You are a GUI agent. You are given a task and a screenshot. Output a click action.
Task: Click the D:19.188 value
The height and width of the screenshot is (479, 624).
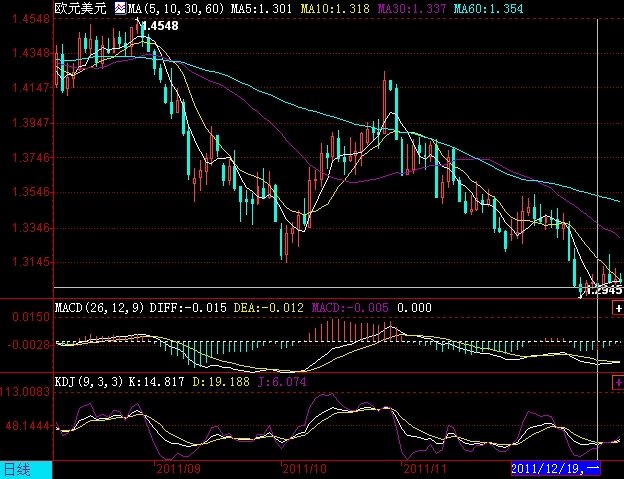pyautogui.click(x=221, y=382)
